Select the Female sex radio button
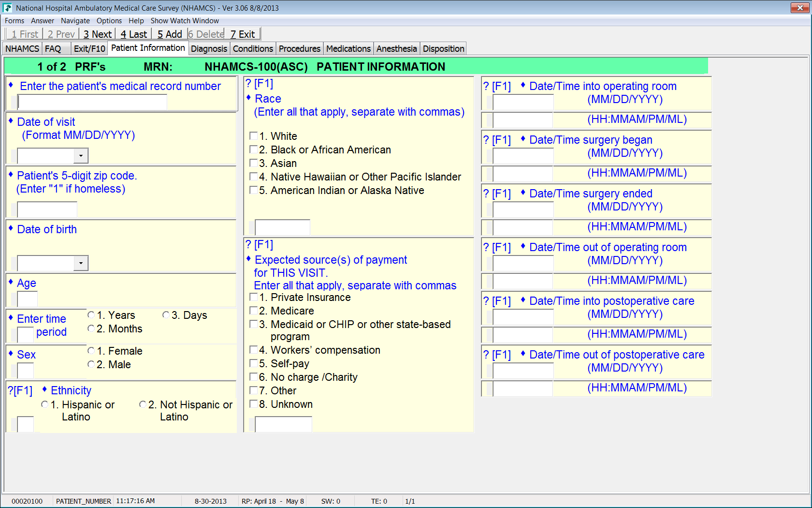The width and height of the screenshot is (812, 508). [91, 351]
